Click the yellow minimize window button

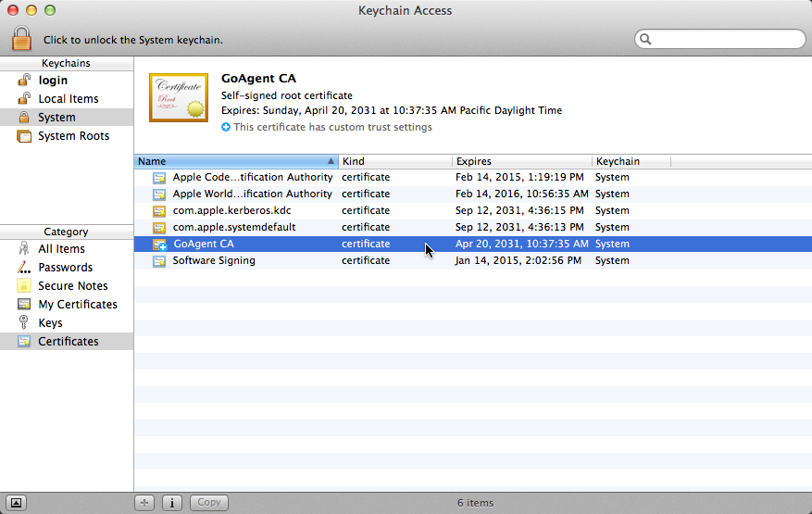[x=31, y=10]
